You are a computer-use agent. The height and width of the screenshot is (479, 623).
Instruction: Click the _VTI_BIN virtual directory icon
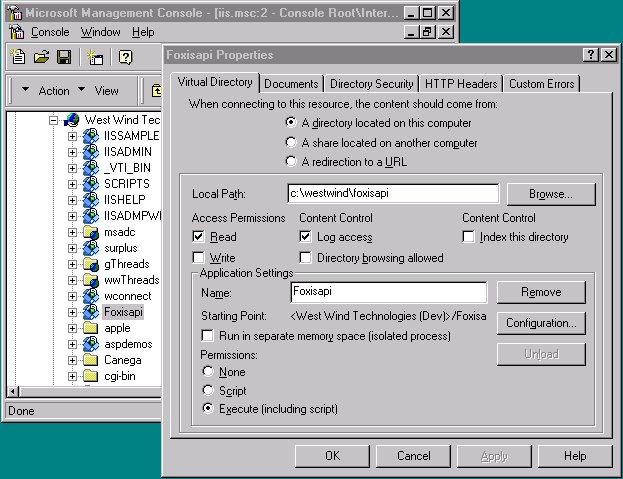click(x=91, y=168)
